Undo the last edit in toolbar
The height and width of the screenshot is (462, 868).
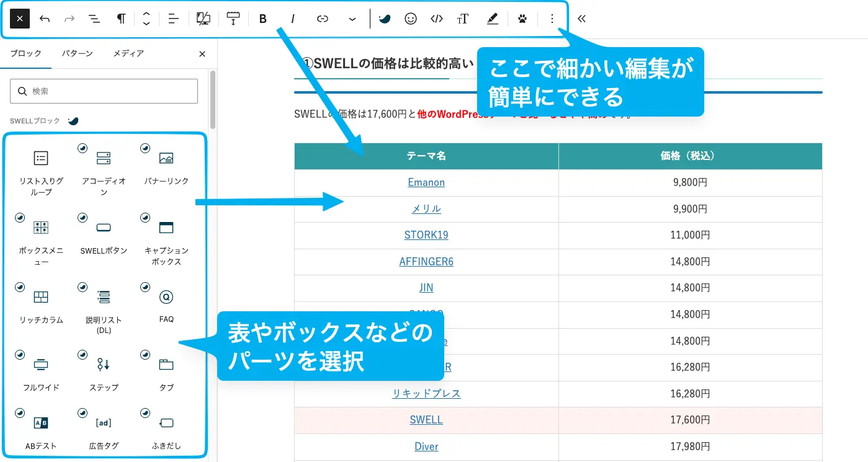point(45,19)
